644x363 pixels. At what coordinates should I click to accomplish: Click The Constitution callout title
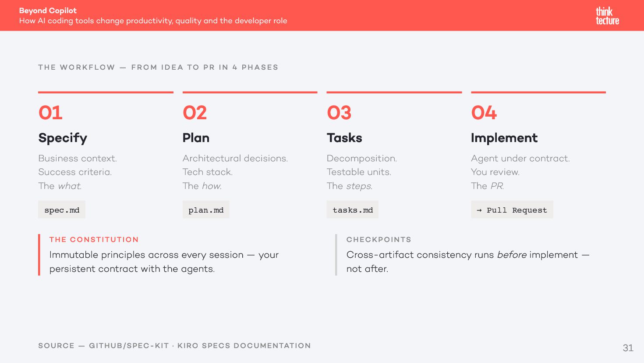coord(94,239)
